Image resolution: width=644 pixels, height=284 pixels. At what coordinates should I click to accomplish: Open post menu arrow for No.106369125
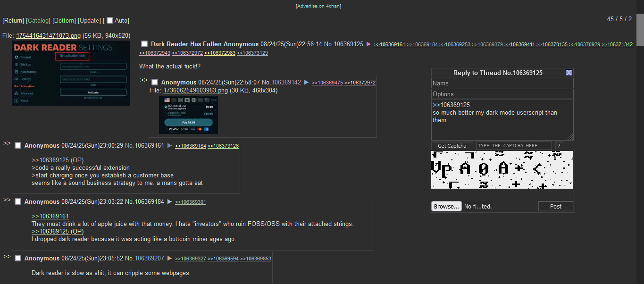click(369, 44)
